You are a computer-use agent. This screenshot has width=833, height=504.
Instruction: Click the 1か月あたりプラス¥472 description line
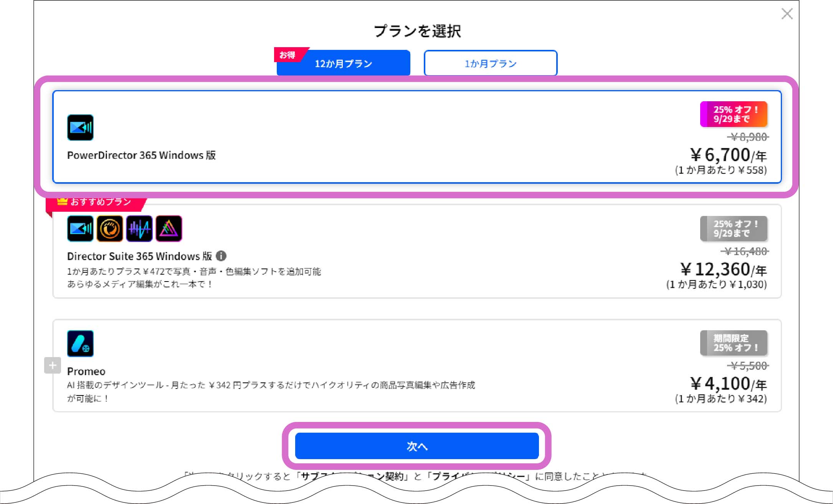pyautogui.click(x=194, y=272)
